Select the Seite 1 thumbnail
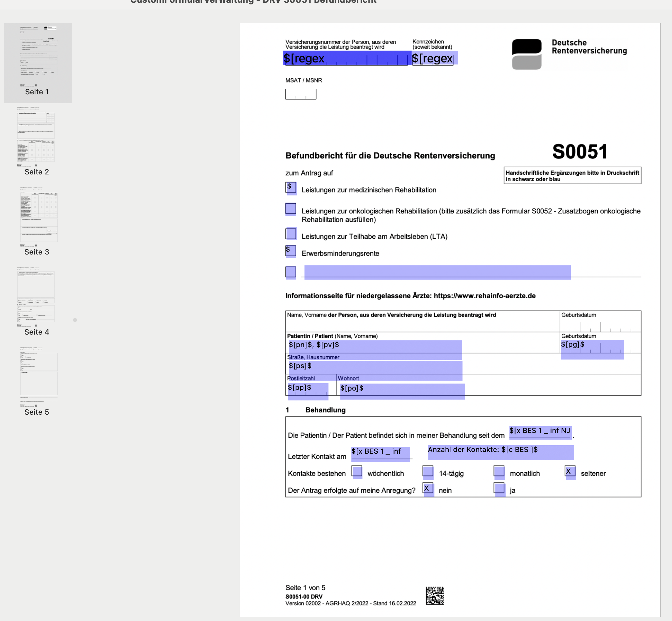Image resolution: width=672 pixels, height=621 pixels. click(x=38, y=63)
